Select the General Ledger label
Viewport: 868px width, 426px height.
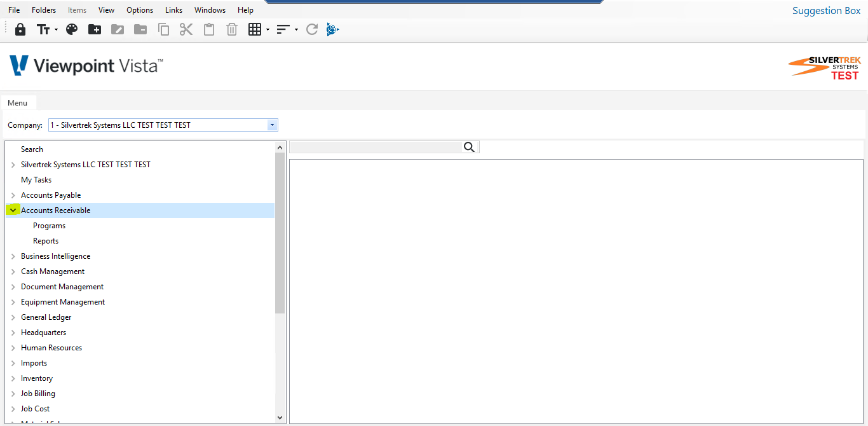46,317
